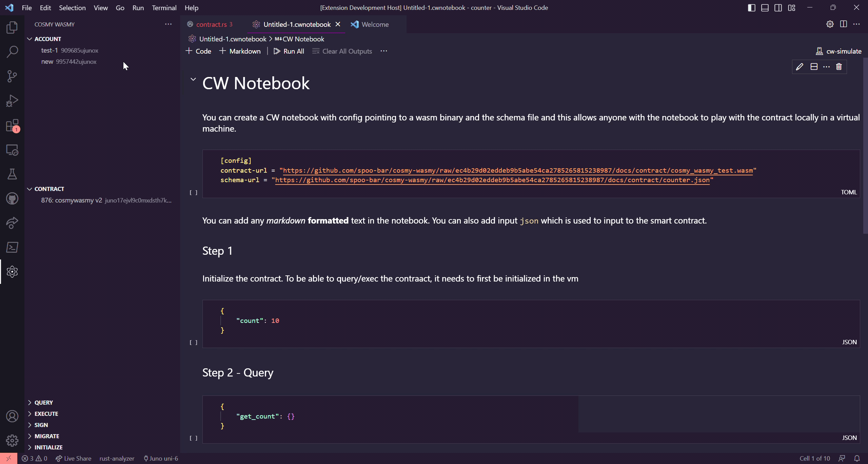The image size is (868, 464).
Task: Toggle the secondary side bar layout button
Action: coord(778,8)
